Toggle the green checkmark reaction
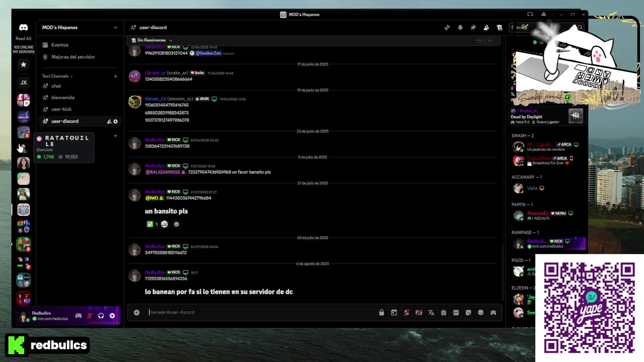The width and height of the screenshot is (644, 362). 152,224
